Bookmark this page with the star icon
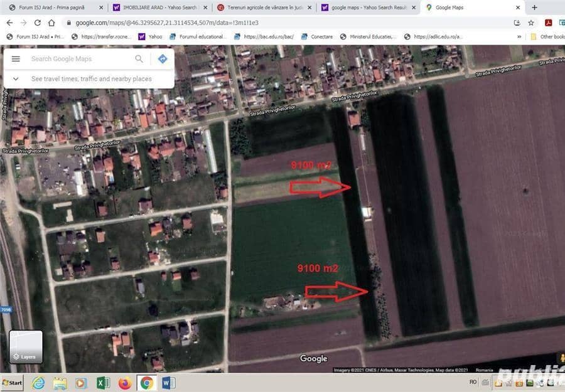The width and height of the screenshot is (565, 392). click(x=531, y=23)
